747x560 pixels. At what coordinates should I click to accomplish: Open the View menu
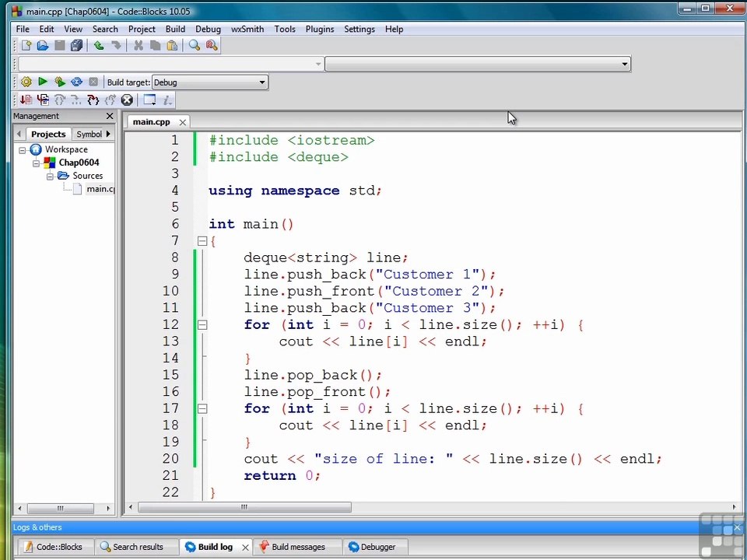coord(73,29)
